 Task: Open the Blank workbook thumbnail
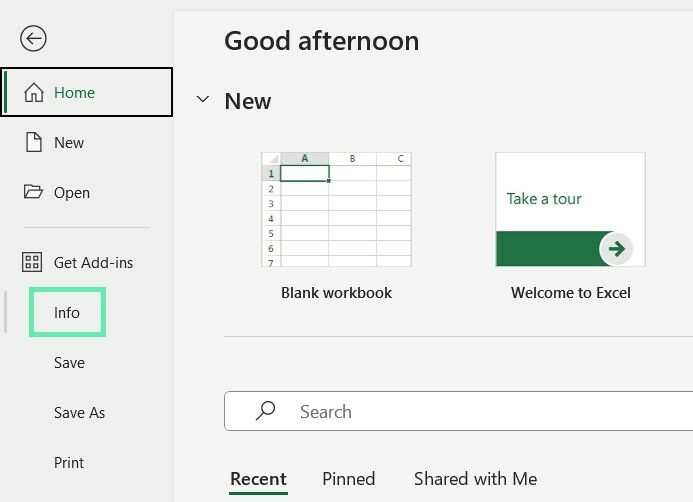pos(336,209)
